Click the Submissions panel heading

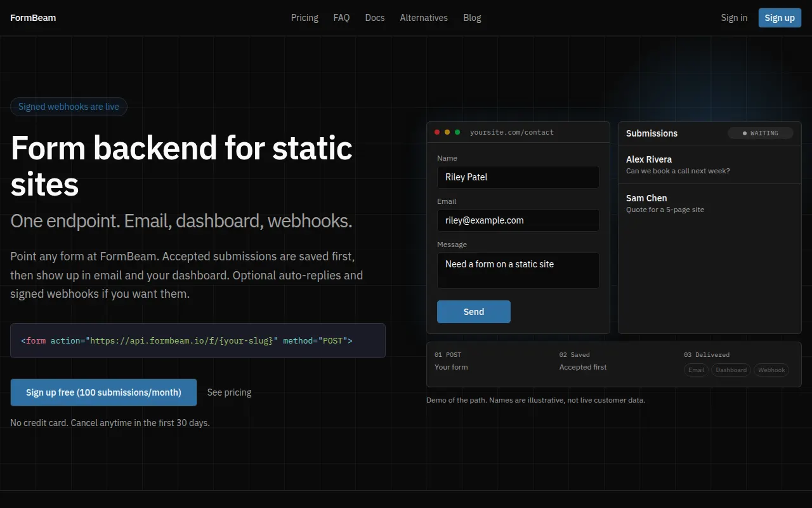tap(652, 133)
